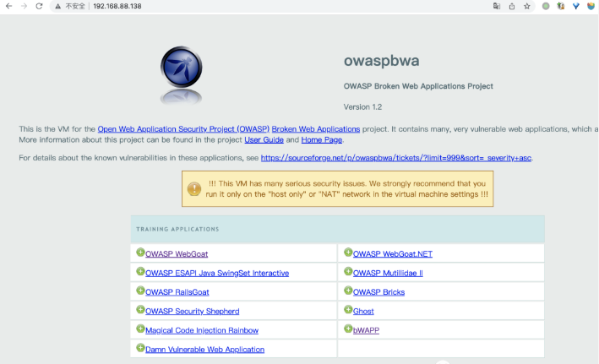Click the browser forward arrow
Image resolution: width=599 pixels, height=364 pixels.
pyautogui.click(x=24, y=6)
